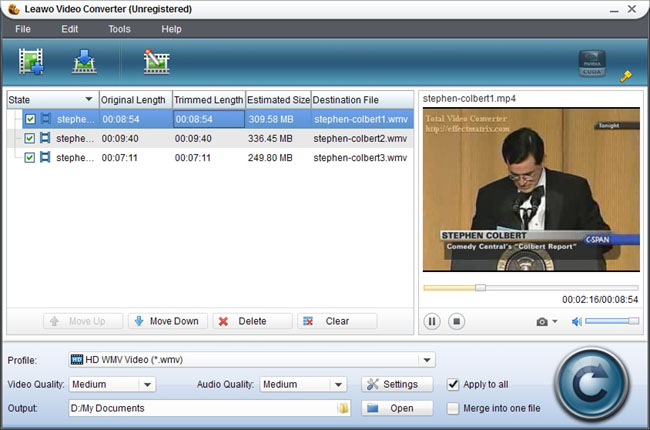This screenshot has height=430, width=650.
Task: Click the Move Down button
Action: [x=167, y=321]
